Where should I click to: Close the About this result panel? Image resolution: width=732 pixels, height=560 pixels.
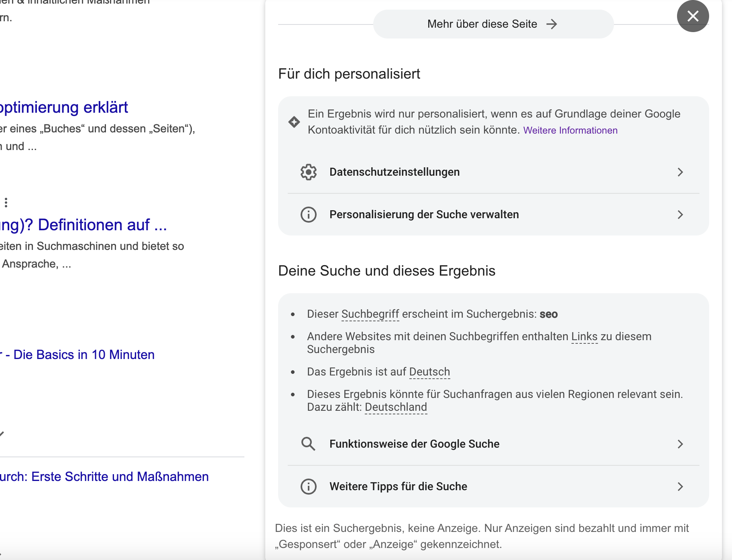pyautogui.click(x=693, y=16)
